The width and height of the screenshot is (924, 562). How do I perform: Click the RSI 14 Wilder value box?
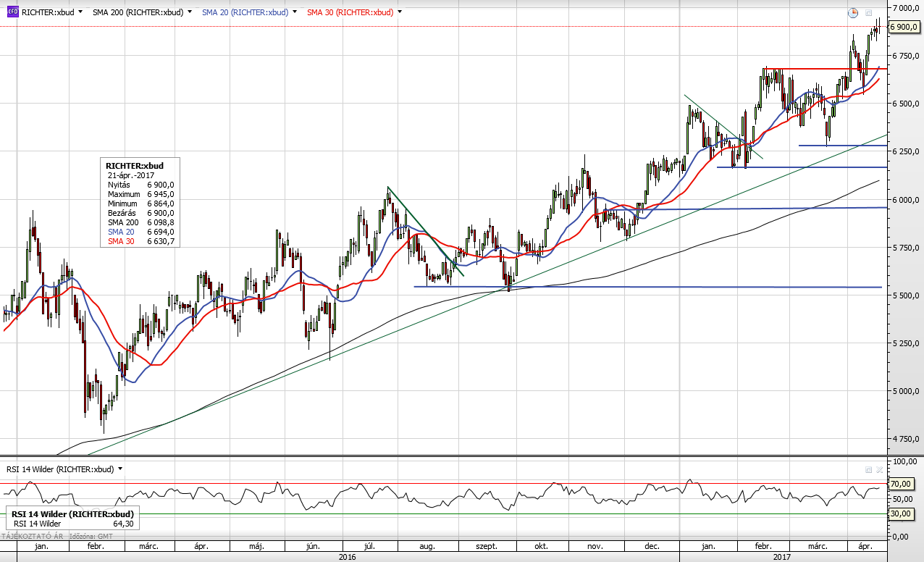72,519
